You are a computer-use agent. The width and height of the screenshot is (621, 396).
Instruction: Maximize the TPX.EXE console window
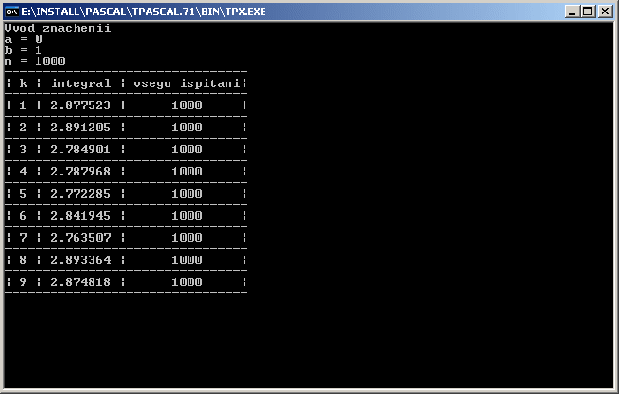pos(588,11)
